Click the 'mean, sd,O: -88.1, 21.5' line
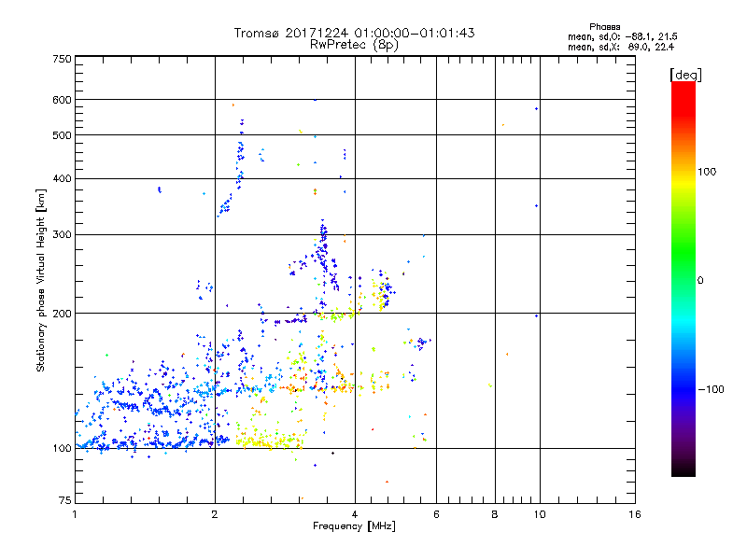747x560 pixels. [x=622, y=36]
